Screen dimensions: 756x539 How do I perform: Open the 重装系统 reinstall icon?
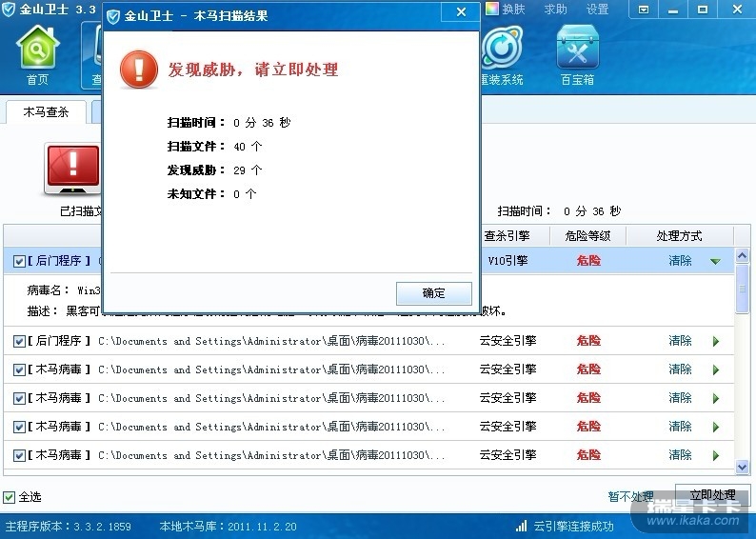[x=502, y=55]
